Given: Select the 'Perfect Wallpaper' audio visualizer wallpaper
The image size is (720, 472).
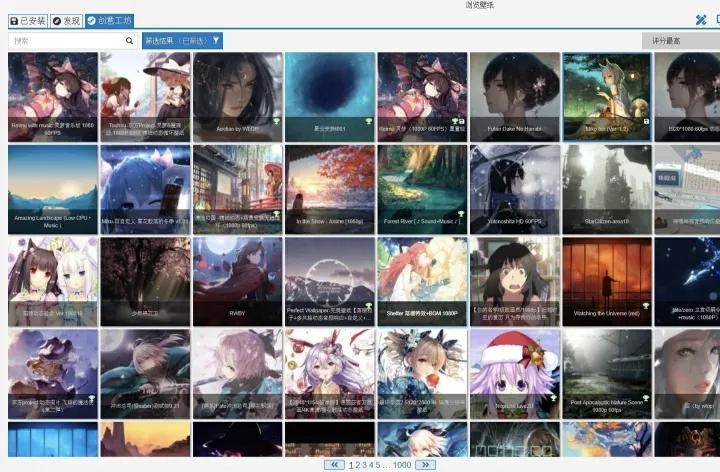Looking at the screenshot, I should coord(330,281).
